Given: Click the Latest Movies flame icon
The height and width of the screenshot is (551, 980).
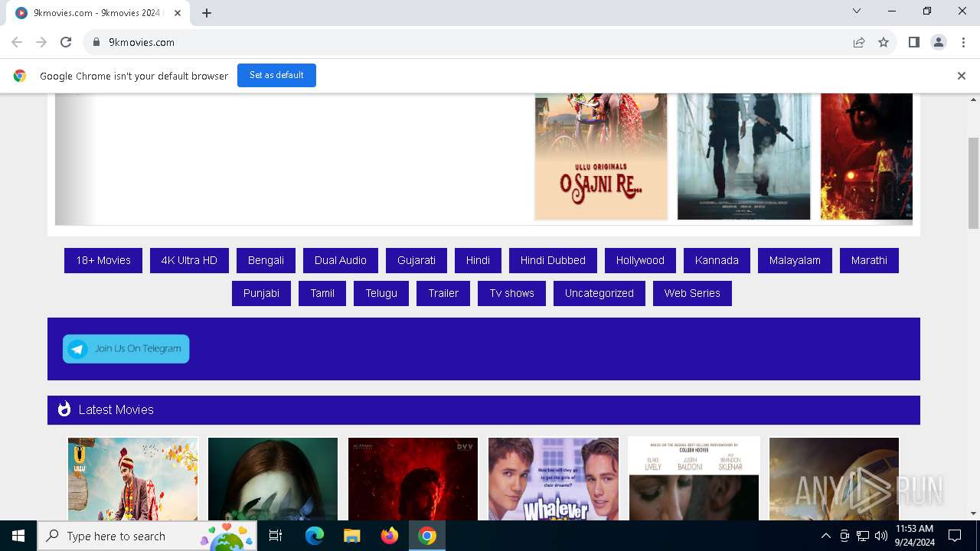Looking at the screenshot, I should [64, 409].
